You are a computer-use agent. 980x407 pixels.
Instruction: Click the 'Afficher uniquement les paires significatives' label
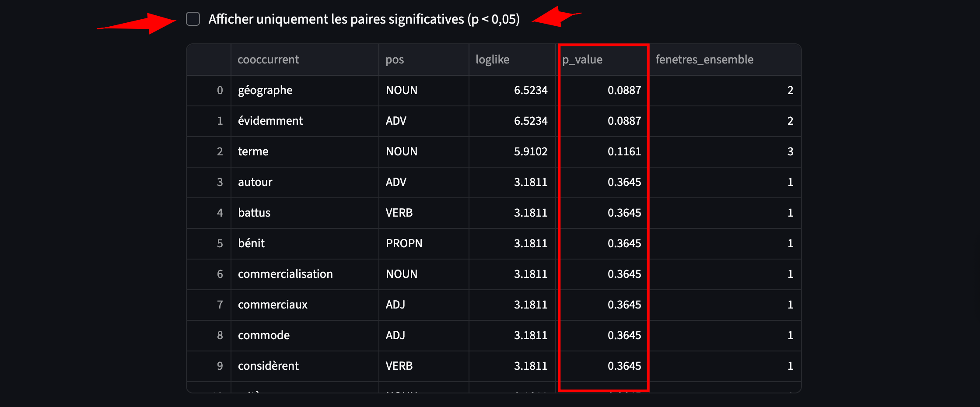[364, 19]
